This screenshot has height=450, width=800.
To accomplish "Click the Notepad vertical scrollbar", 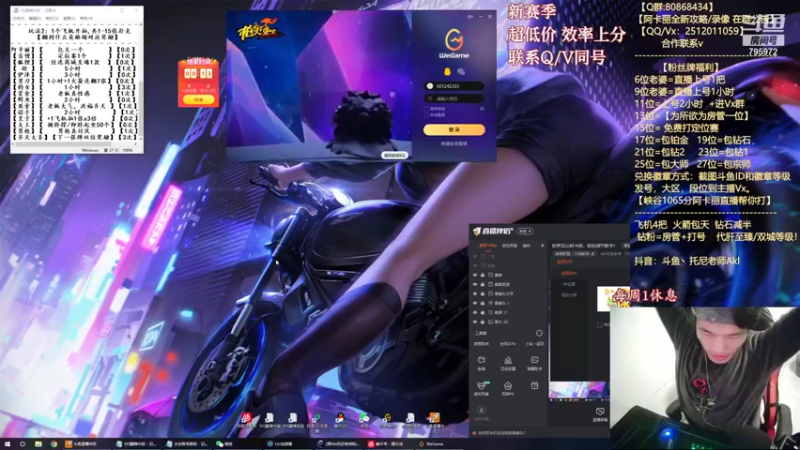I will [141, 82].
